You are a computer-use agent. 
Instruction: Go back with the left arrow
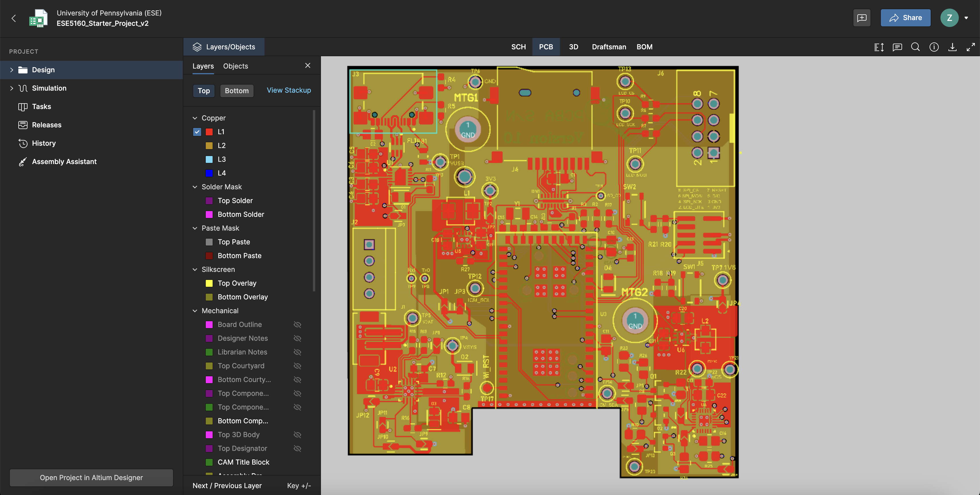(14, 18)
